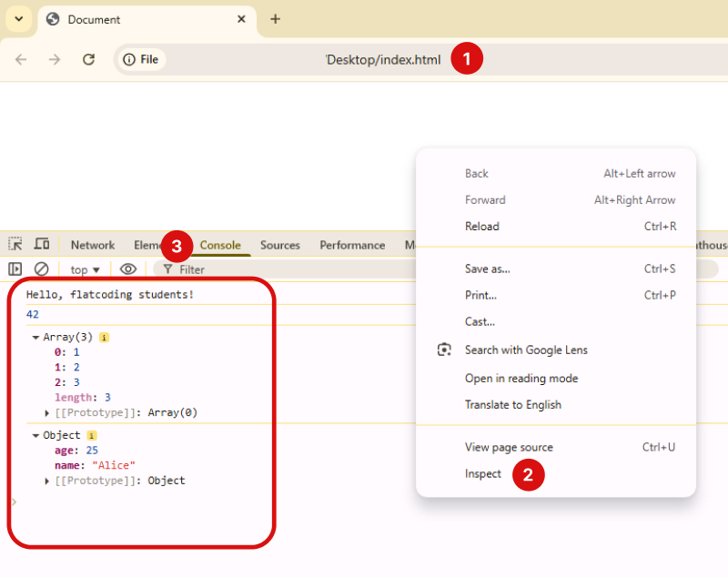Close the Document tab
This screenshot has width=728, height=578.
coord(241,19)
